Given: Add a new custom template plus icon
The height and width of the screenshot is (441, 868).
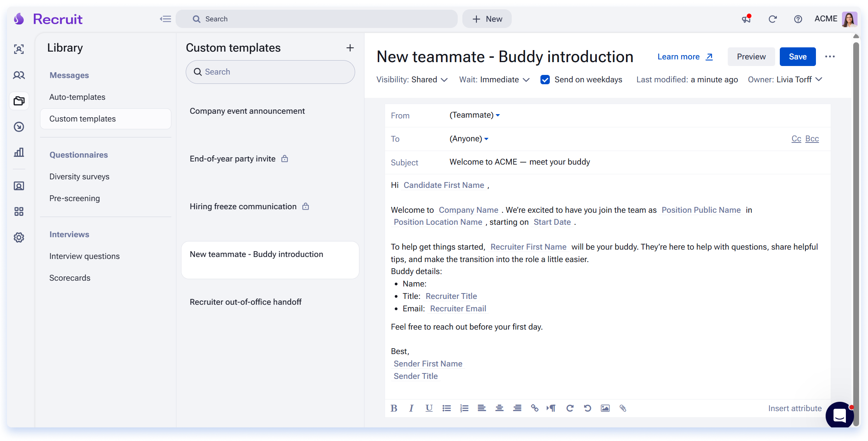Looking at the screenshot, I should [350, 48].
